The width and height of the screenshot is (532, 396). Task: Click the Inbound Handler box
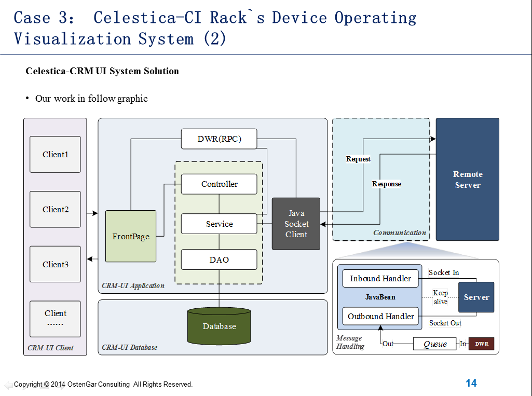[x=380, y=279]
